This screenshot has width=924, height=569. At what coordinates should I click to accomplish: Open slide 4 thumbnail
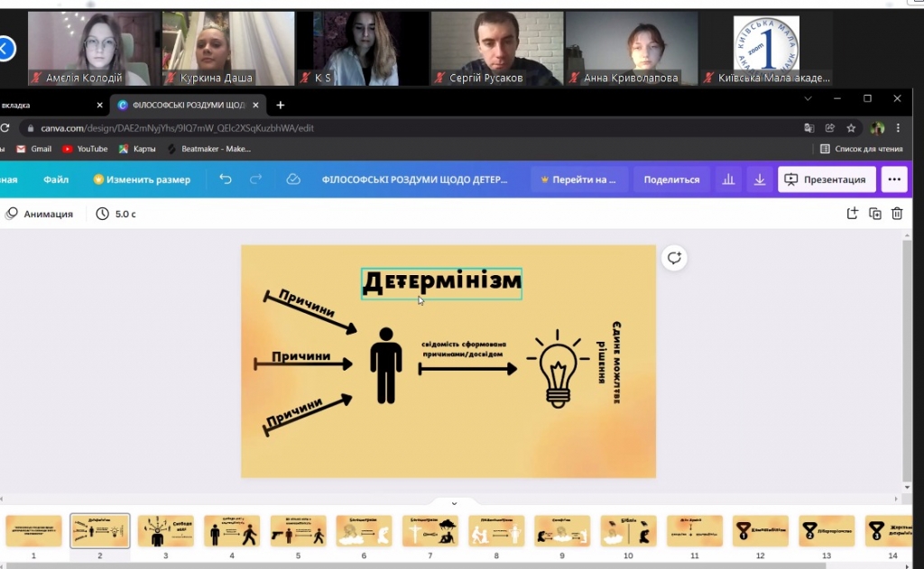click(232, 531)
